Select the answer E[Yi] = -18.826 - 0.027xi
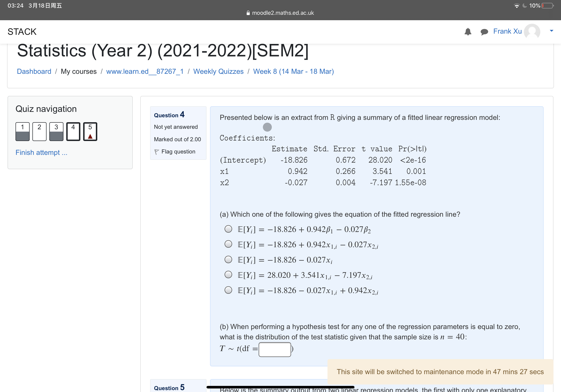The image size is (561, 392). (x=228, y=259)
